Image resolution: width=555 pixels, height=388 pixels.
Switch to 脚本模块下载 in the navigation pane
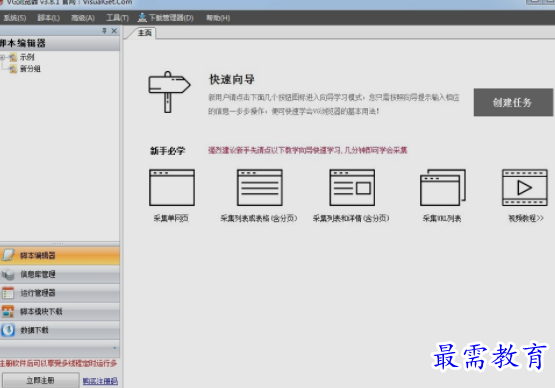click(60, 312)
